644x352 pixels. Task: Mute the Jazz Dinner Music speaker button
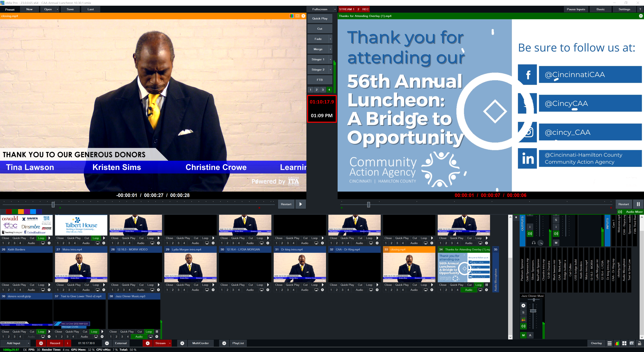523,326
